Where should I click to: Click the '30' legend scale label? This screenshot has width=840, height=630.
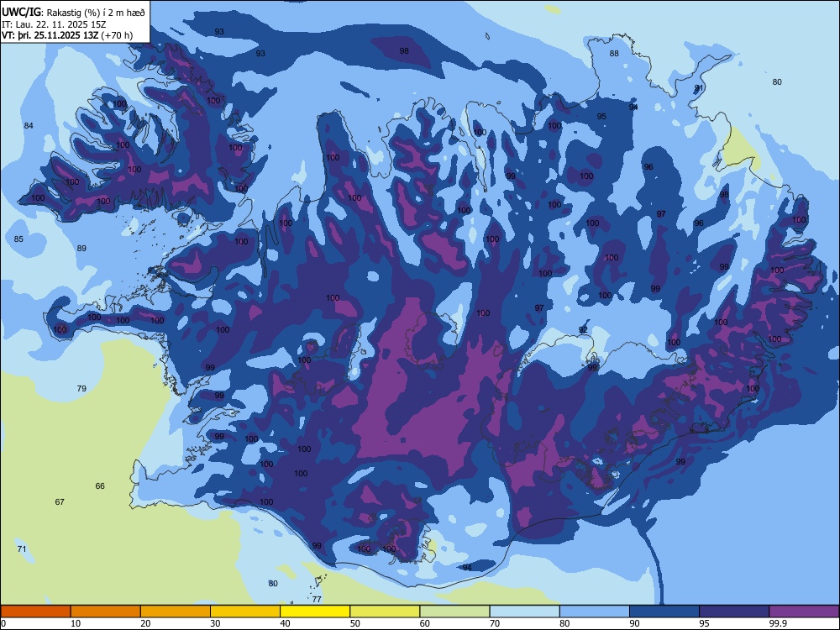pyautogui.click(x=215, y=623)
